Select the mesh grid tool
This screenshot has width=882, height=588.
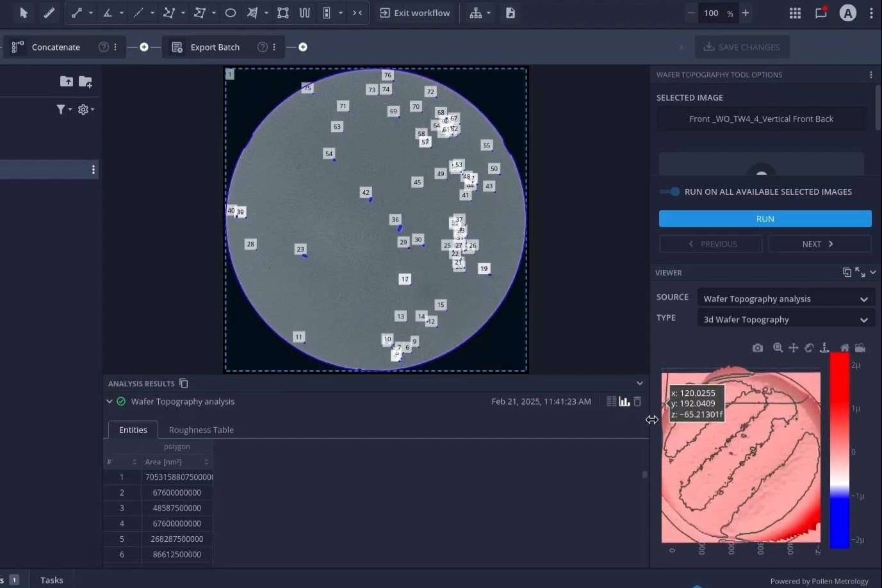click(252, 13)
